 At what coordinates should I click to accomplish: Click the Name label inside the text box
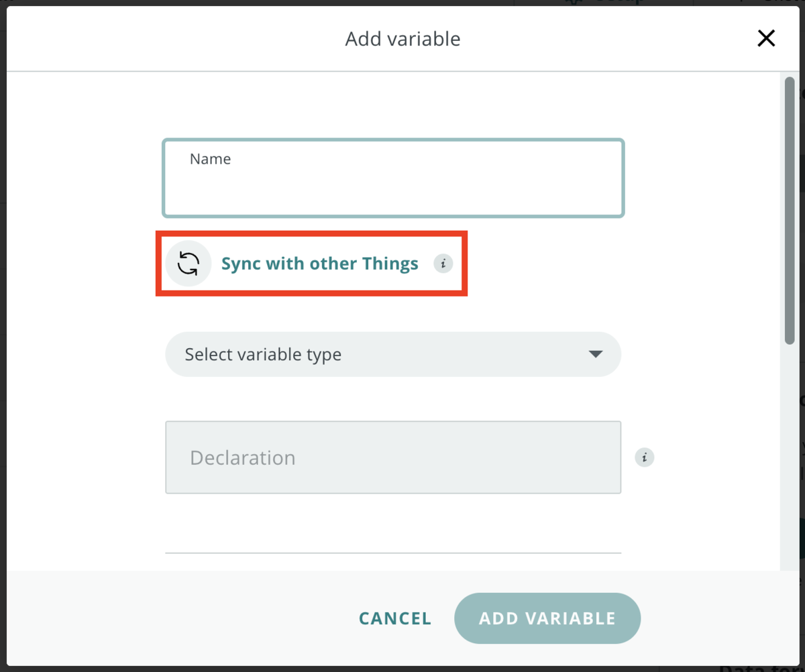click(x=210, y=159)
